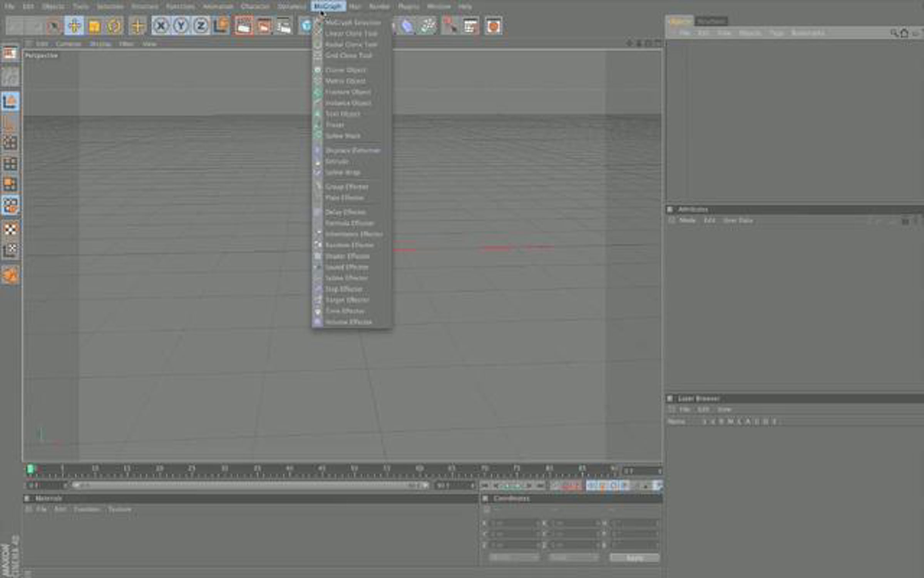
Task: Choose Tracer from the MoGraph menu
Action: pos(352,125)
